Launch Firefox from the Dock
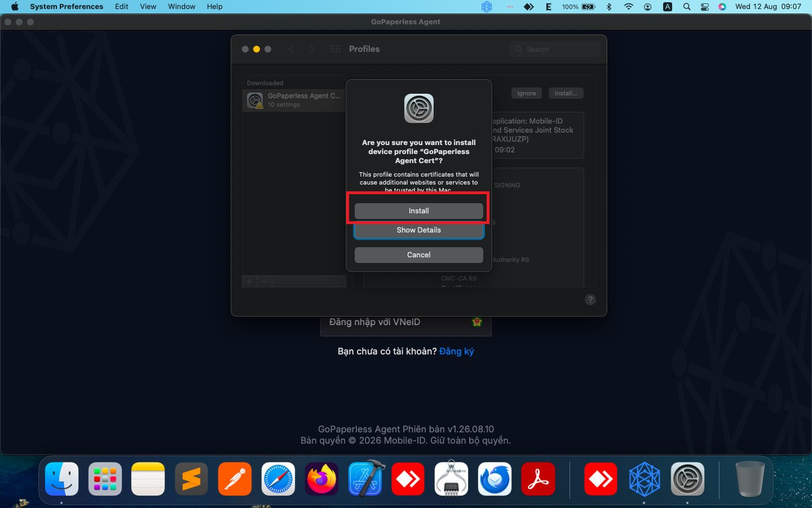This screenshot has width=812, height=508. pyautogui.click(x=321, y=479)
